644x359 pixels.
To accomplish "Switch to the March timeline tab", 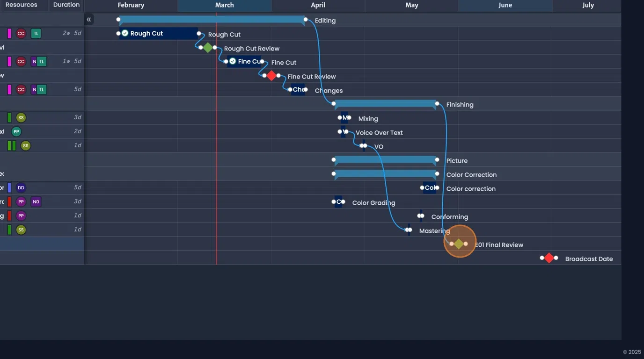I will (x=224, y=6).
